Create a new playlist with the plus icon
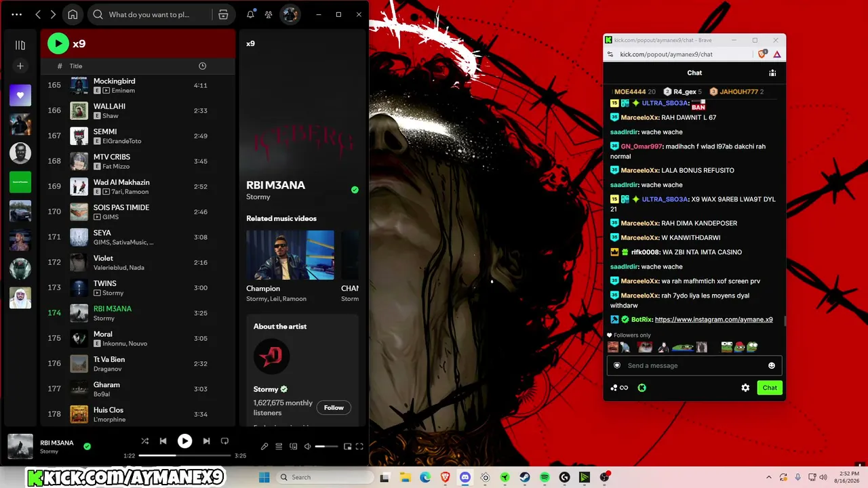 coord(20,66)
